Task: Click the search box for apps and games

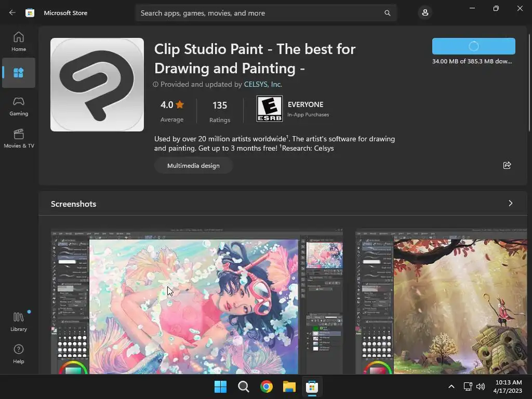Action: coord(265,13)
